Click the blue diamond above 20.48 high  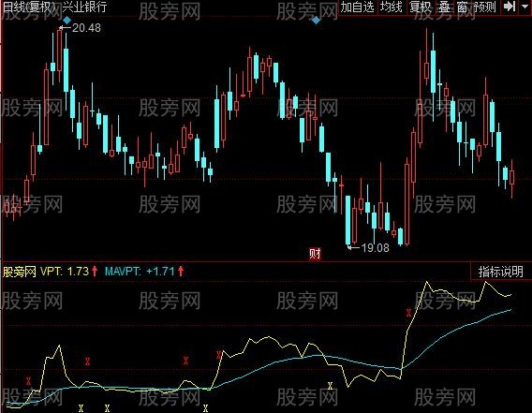[x=66, y=21]
